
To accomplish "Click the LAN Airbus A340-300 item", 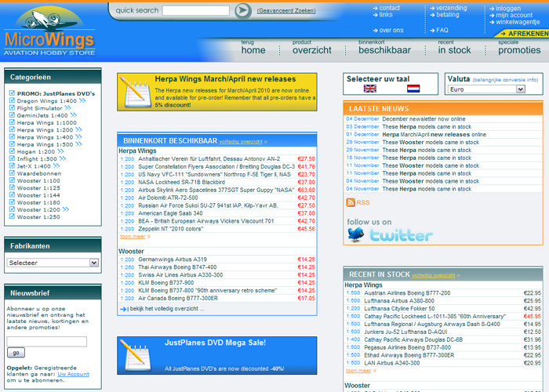I will click(x=392, y=363).
